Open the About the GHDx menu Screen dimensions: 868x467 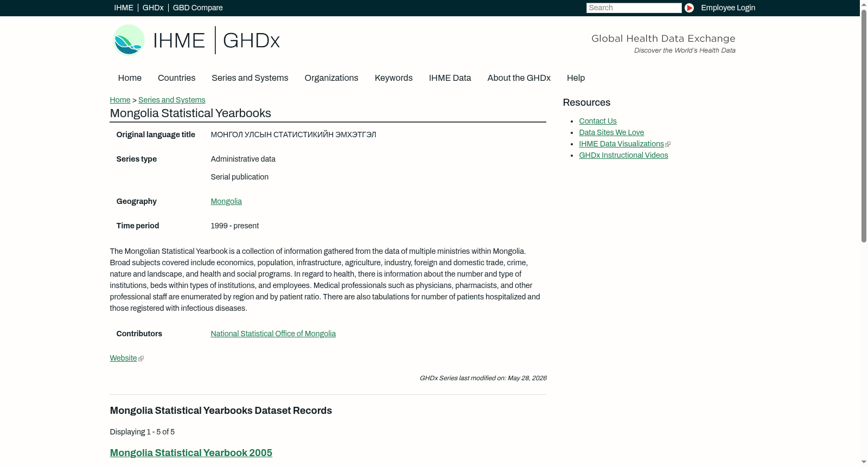pyautogui.click(x=519, y=78)
